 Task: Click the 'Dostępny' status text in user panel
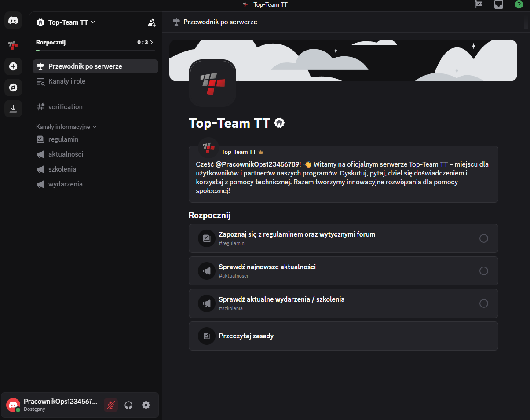34,409
